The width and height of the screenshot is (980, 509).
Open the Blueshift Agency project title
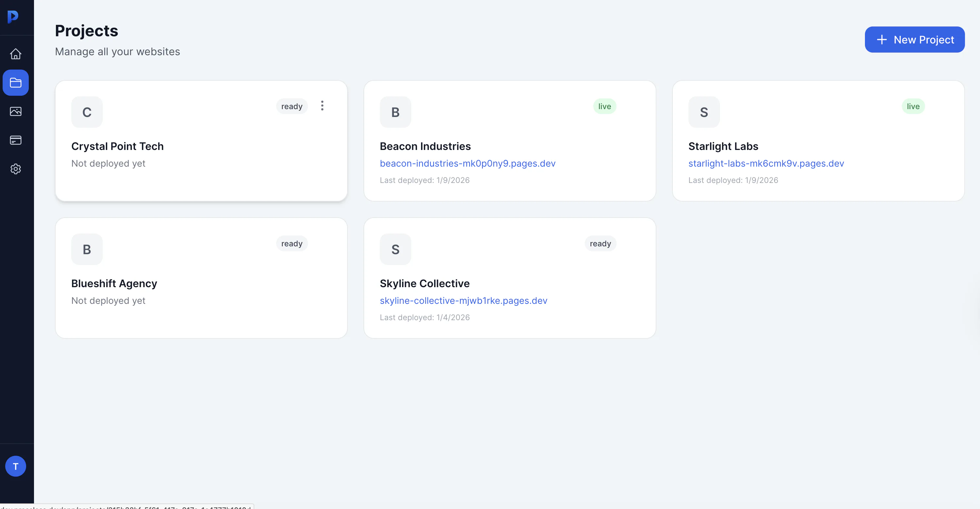point(114,284)
